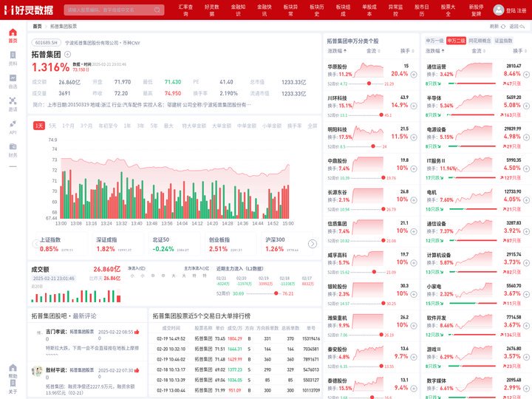Switch to the 证监指数 tab
This screenshot has width=532, height=399.
point(503,41)
